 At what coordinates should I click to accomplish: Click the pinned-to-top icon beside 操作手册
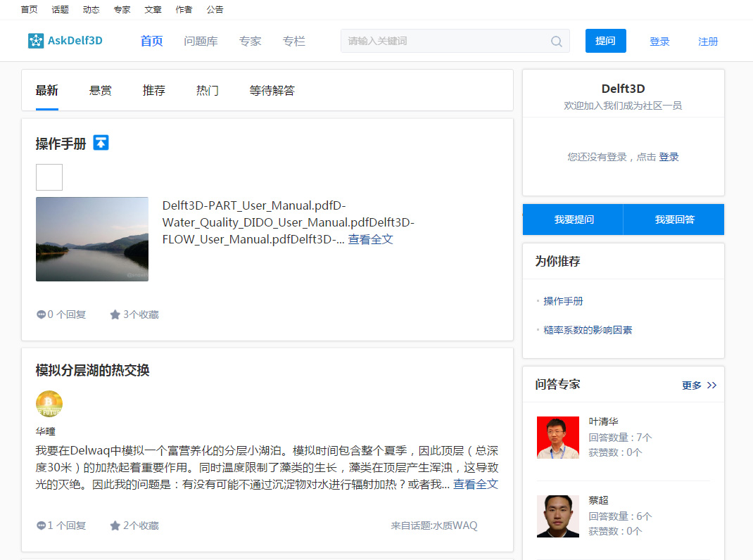101,143
